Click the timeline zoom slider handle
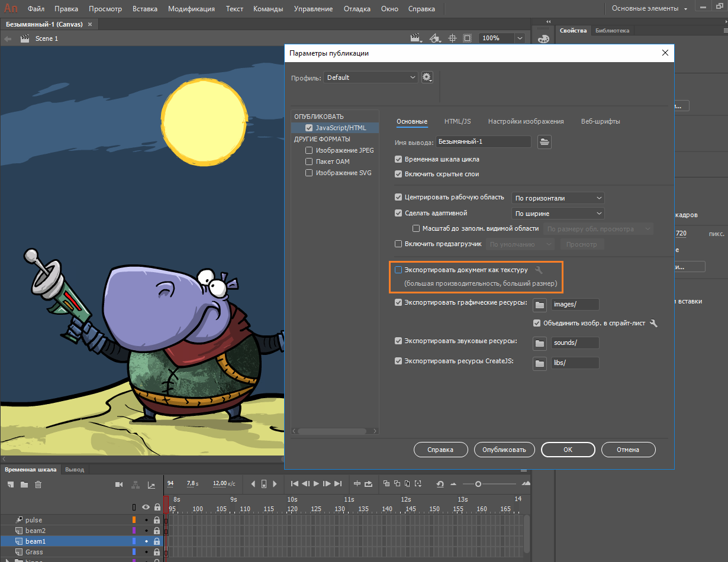728x562 pixels. (x=478, y=484)
